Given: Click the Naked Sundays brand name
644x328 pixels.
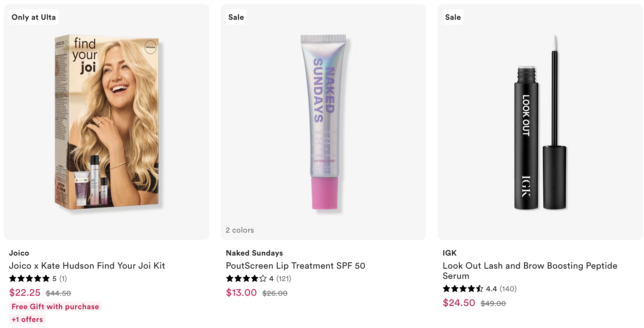Looking at the screenshot, I should (x=254, y=253).
